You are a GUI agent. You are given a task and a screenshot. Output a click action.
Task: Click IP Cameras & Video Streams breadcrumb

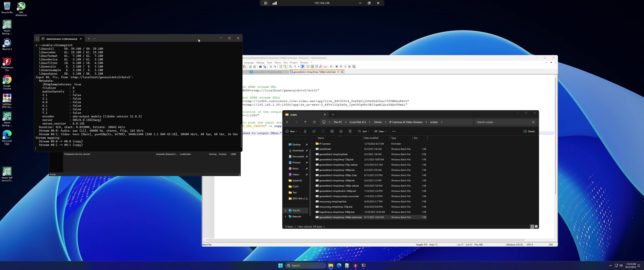coord(406,122)
